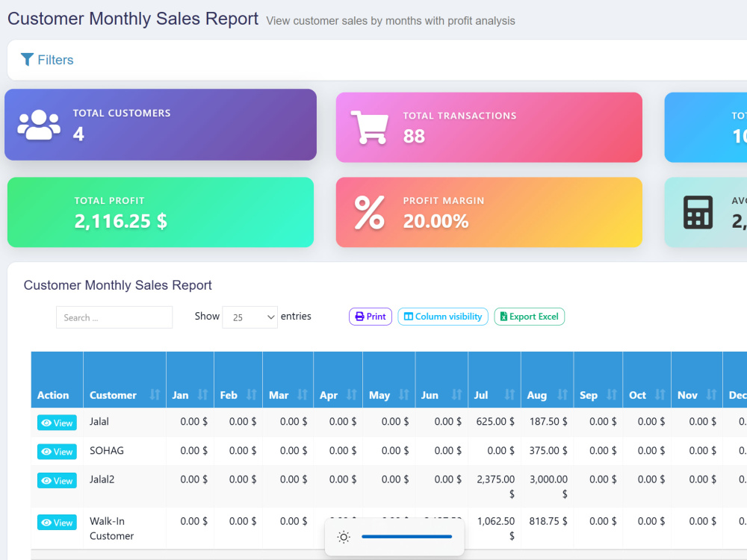Click the Walk-In Customer name

tap(111, 529)
